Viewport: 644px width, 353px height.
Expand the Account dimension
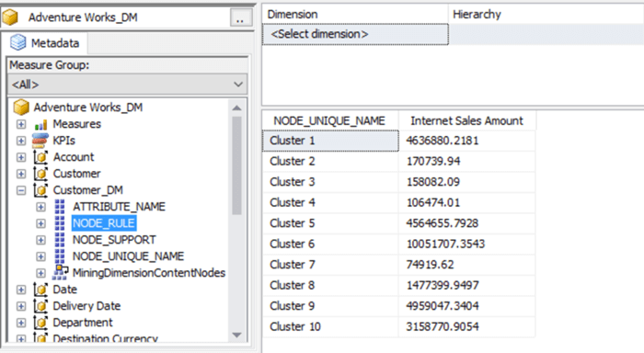(21, 157)
